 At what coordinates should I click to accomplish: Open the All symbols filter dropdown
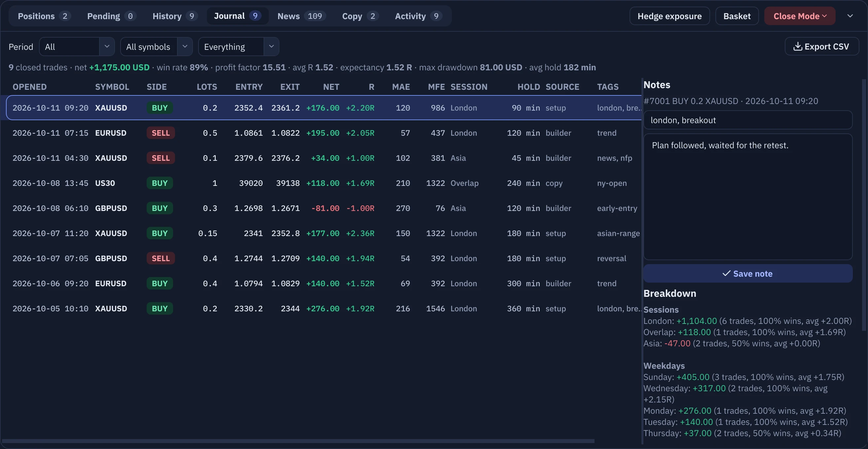coord(156,47)
